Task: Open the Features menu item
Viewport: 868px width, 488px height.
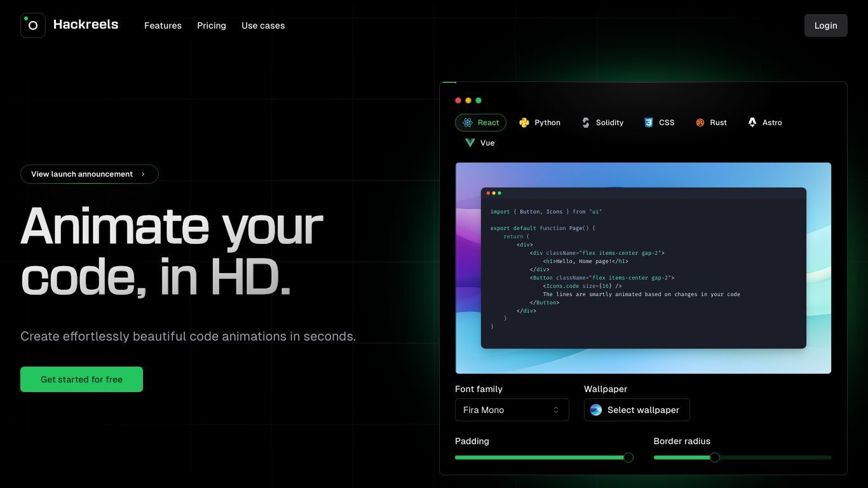Action: 163,25
